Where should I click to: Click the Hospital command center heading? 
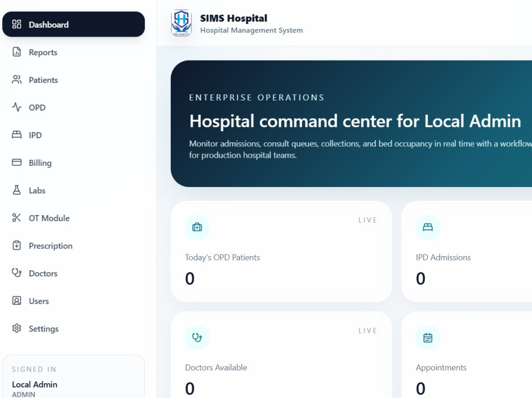355,121
